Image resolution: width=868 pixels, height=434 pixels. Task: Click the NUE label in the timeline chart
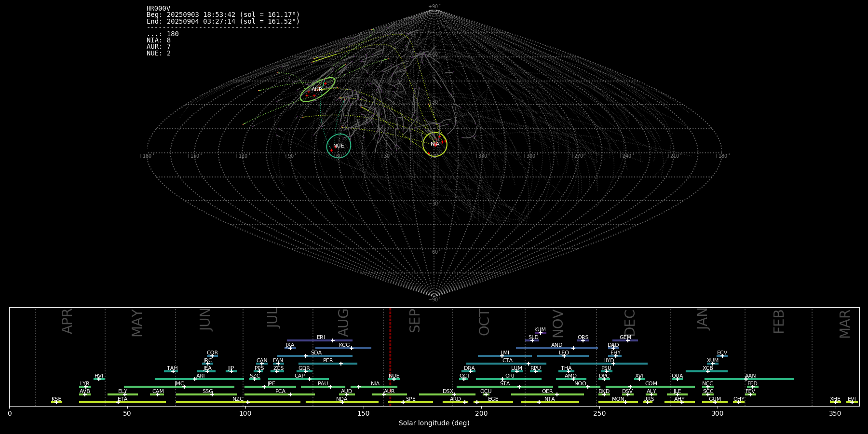(394, 376)
